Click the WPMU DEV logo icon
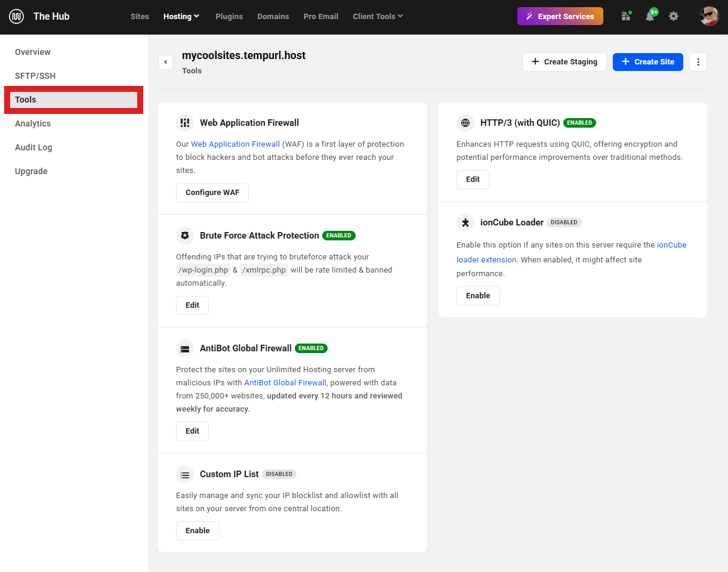The height and width of the screenshot is (572, 728). pos(16,17)
